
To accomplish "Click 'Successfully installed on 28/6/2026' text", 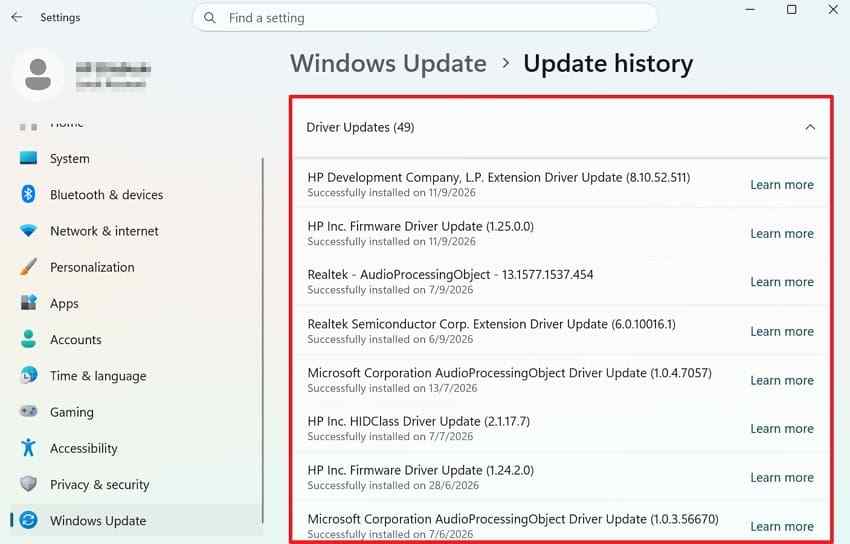I will [x=393, y=485].
